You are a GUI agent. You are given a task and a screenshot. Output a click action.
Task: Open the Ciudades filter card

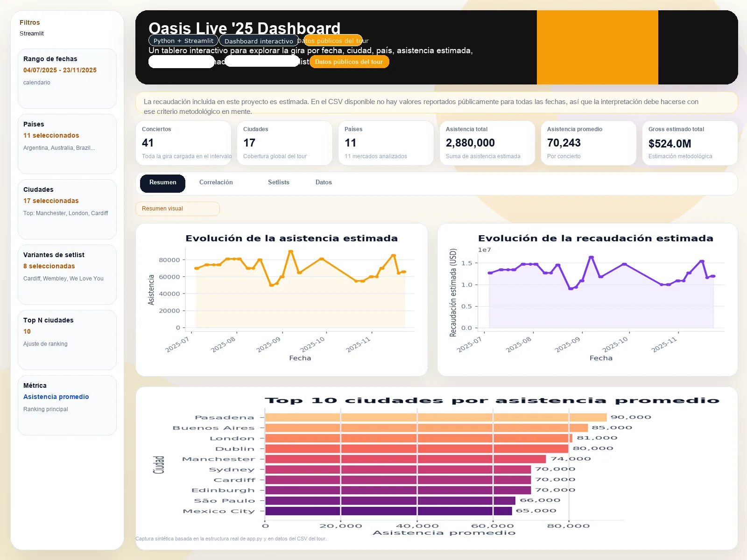coord(67,209)
